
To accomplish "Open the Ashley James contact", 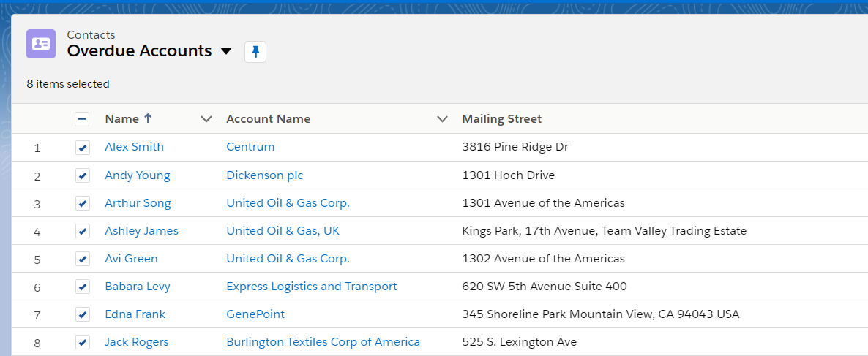I will pyautogui.click(x=142, y=230).
